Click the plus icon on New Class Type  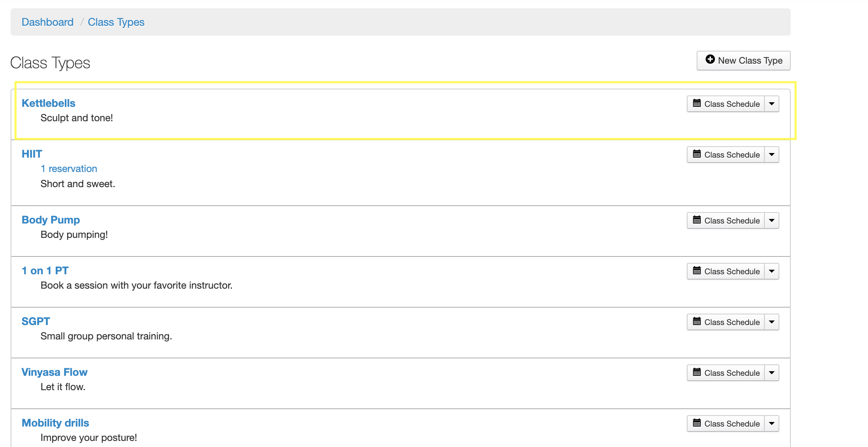tap(710, 60)
